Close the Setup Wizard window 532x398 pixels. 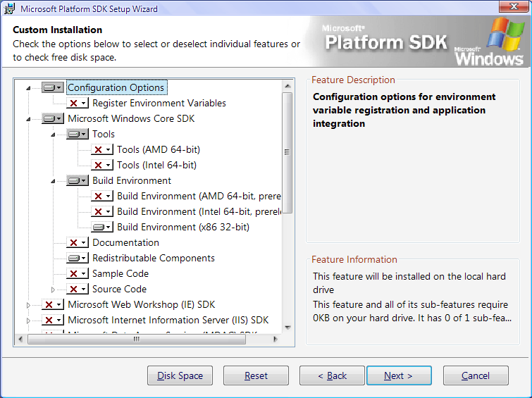[x=514, y=6]
